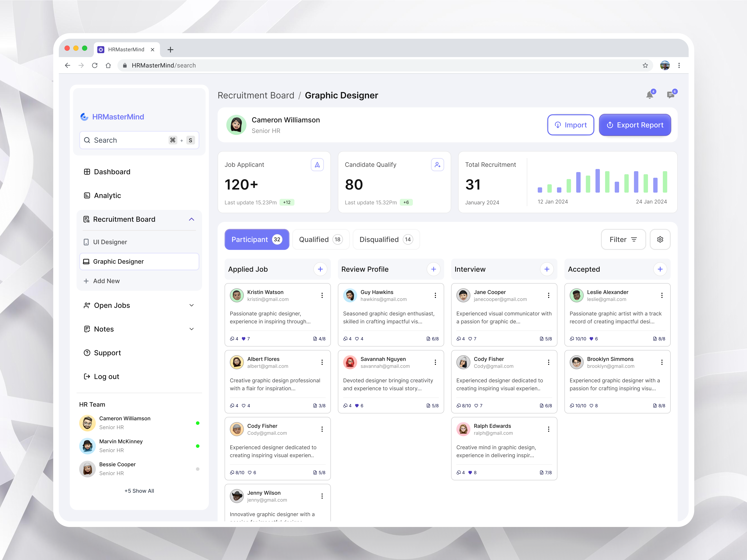Image resolution: width=747 pixels, height=560 pixels.
Task: Toggle the heart on Cody Fisher's applied card
Action: (x=250, y=473)
